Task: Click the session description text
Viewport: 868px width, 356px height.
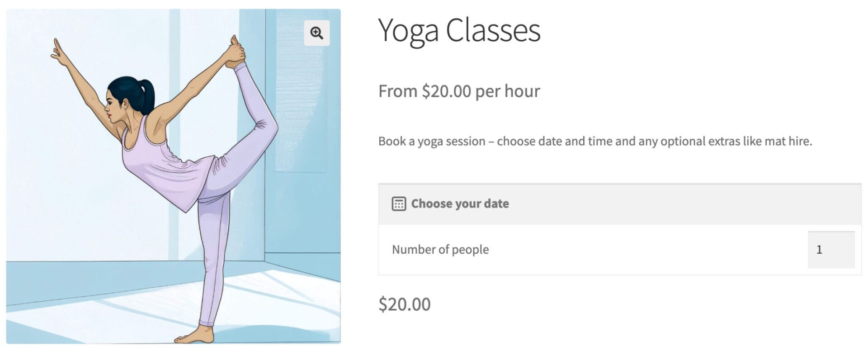Action: pos(595,141)
